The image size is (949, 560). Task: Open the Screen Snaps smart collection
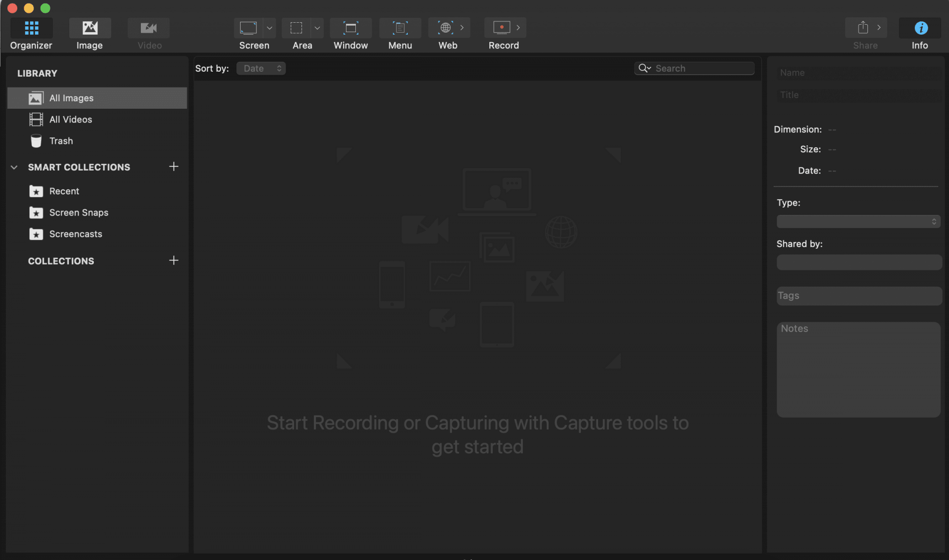(x=79, y=213)
